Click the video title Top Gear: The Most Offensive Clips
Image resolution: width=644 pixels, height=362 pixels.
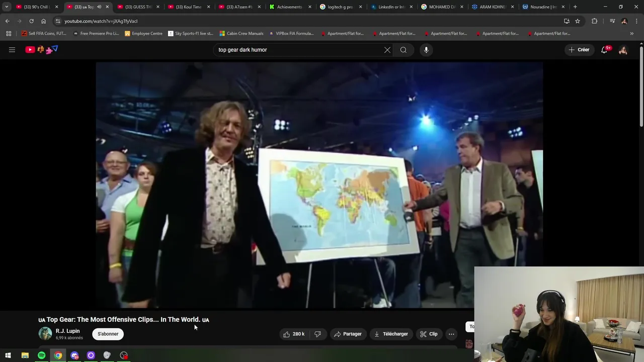123,319
